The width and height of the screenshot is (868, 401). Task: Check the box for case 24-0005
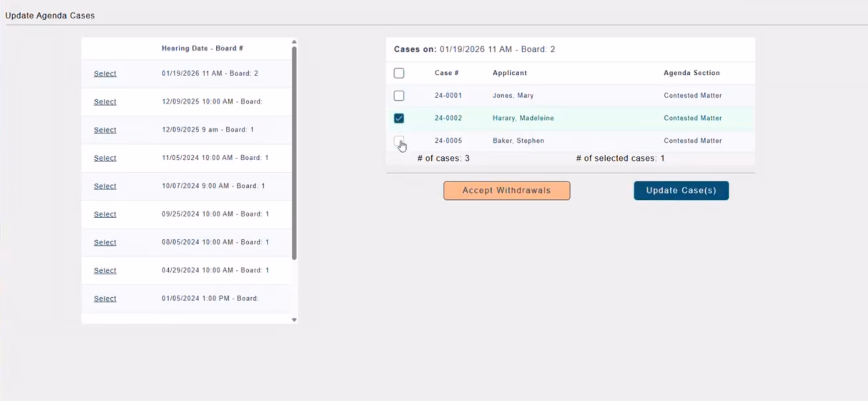pyautogui.click(x=398, y=140)
